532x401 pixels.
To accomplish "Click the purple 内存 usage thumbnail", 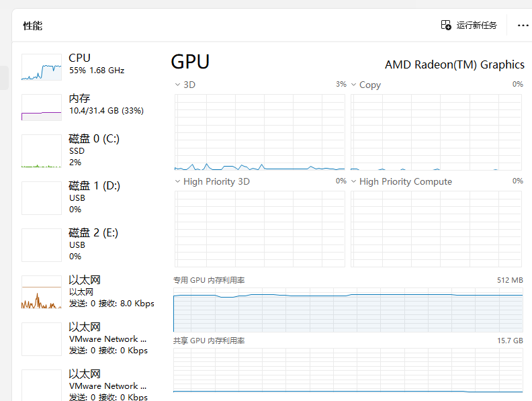I will [x=41, y=107].
